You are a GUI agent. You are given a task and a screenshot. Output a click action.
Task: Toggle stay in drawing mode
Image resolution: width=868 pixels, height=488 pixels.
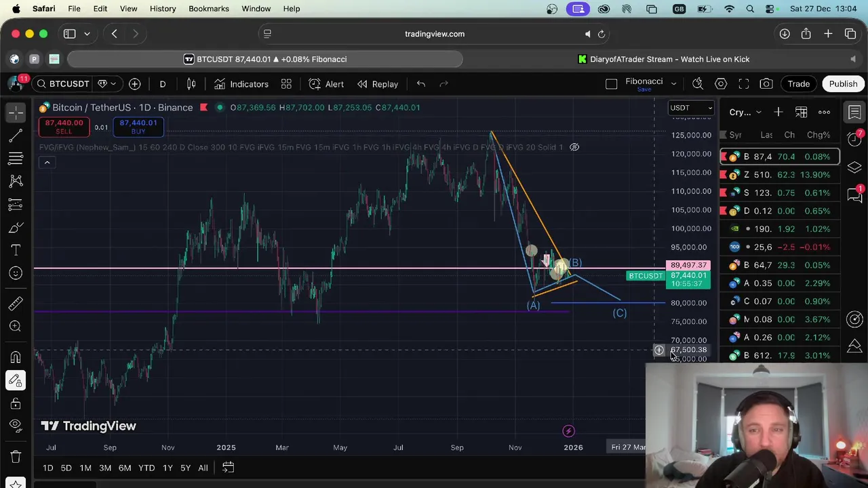(x=16, y=381)
